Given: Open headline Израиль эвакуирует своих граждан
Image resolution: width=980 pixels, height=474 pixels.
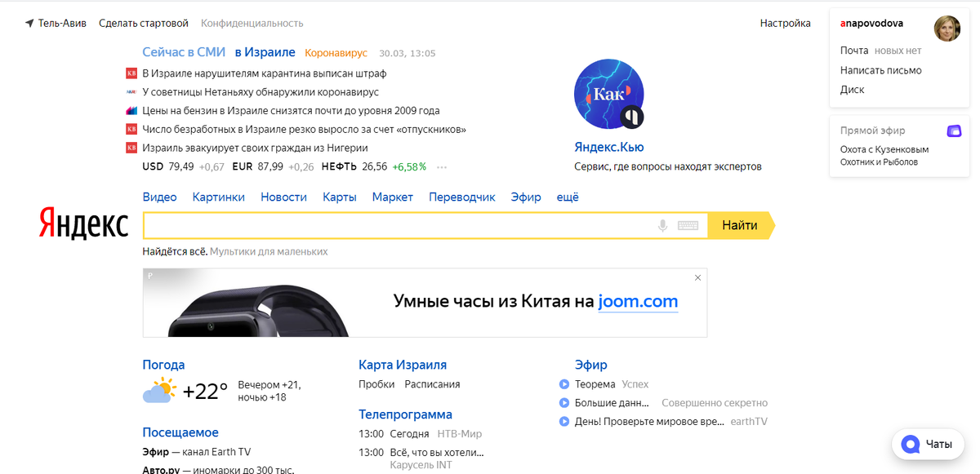Looking at the screenshot, I should tap(255, 148).
